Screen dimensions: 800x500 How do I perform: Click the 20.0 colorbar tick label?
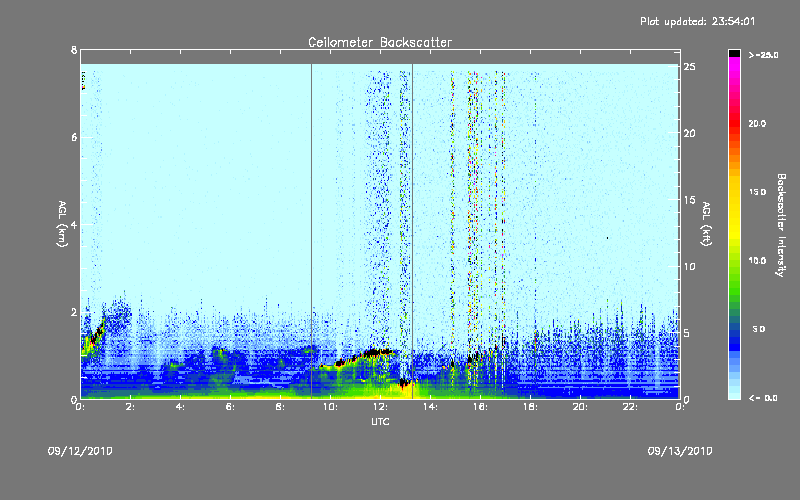click(757, 123)
